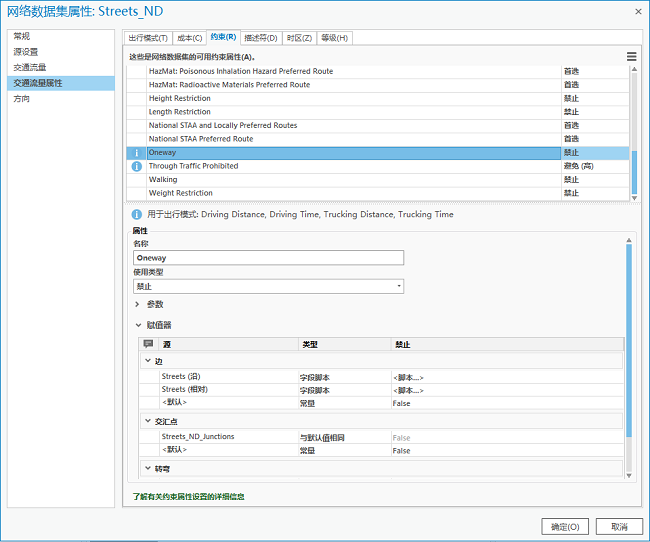Switch to the 成本(C) tab
This screenshot has width=650, height=542.
point(187,38)
